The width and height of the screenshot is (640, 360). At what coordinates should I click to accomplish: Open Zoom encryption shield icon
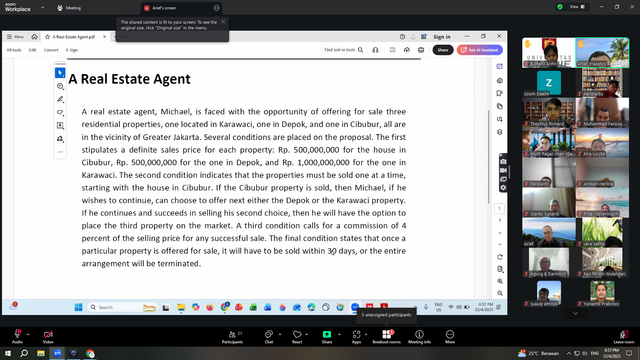[560, 7]
